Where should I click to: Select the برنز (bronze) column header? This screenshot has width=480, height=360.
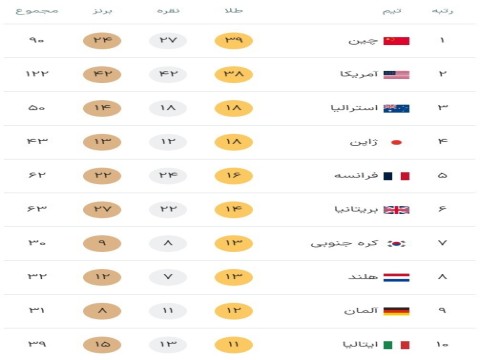click(102, 11)
